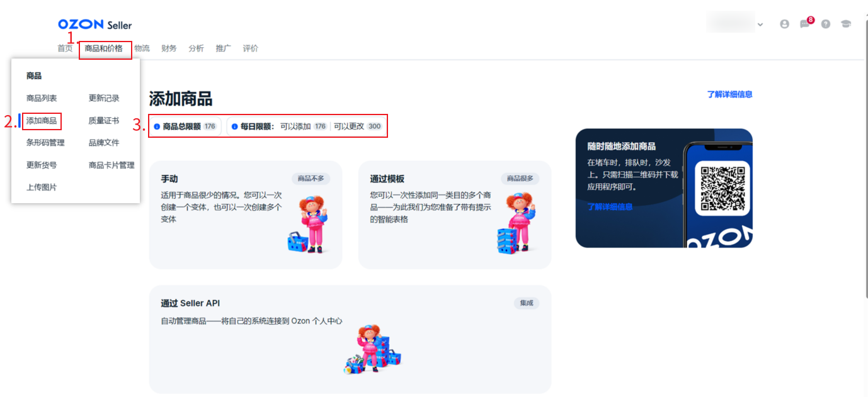Open 品牌文件 menu entry
Image resolution: width=868 pixels, height=397 pixels.
pos(104,143)
